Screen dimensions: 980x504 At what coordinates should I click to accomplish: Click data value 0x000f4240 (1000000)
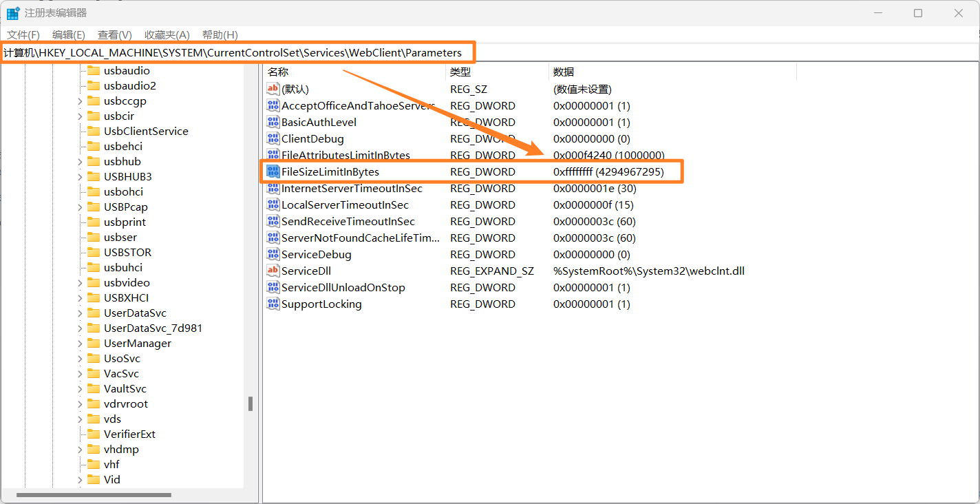point(608,155)
